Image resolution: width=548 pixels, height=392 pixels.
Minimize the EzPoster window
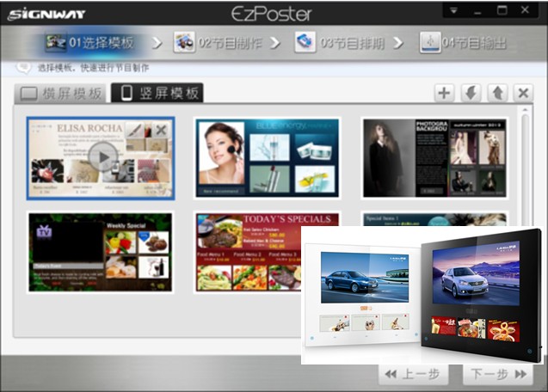coord(477,11)
